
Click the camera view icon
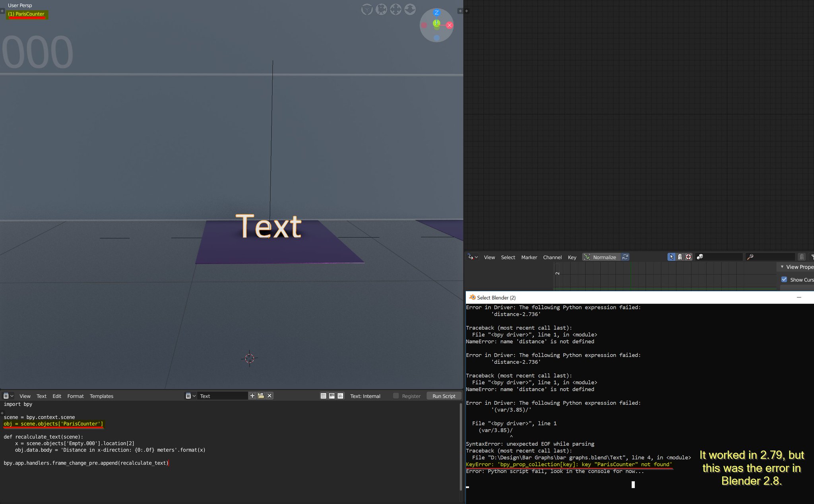pyautogui.click(x=381, y=10)
